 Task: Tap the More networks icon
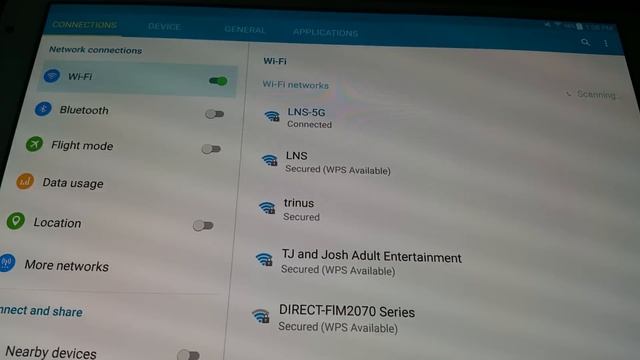tap(7, 262)
